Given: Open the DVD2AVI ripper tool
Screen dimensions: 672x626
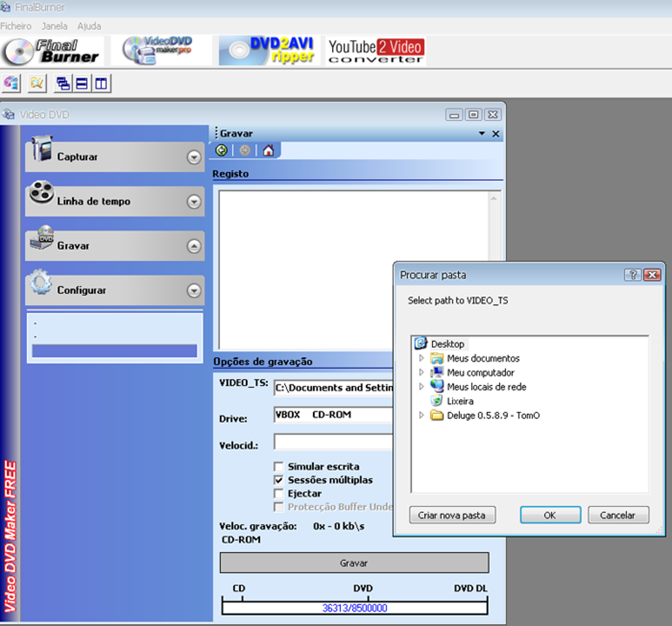Looking at the screenshot, I should pos(267,49).
